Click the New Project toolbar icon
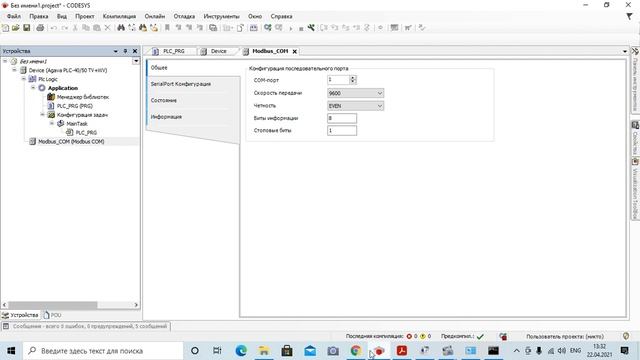640x360 pixels. click(5, 28)
